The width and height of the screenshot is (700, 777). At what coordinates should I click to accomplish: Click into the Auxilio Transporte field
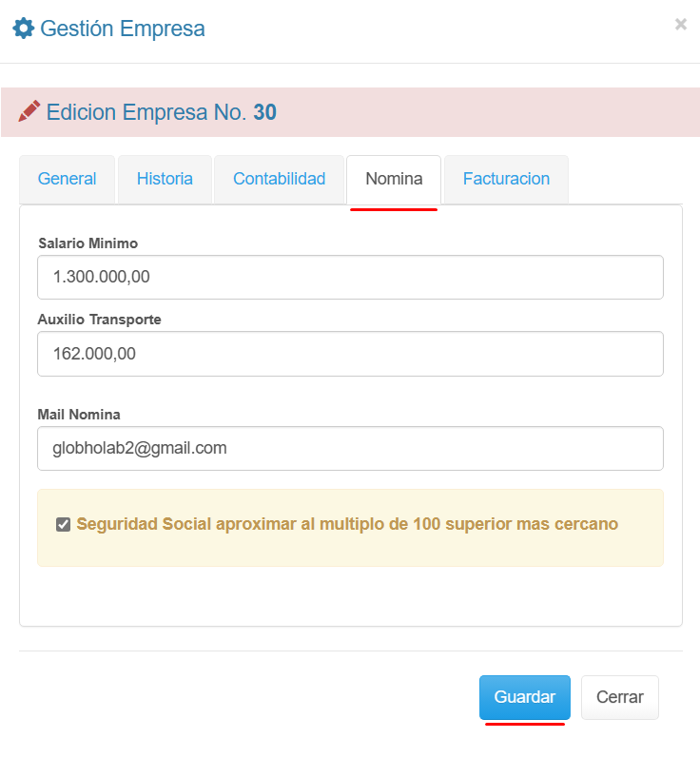350,354
